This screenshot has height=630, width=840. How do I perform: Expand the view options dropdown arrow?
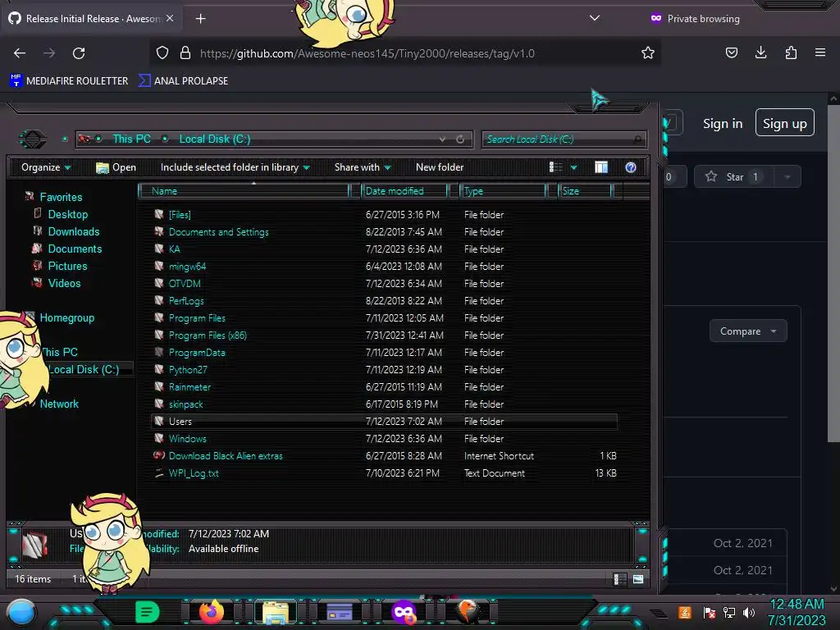573,167
